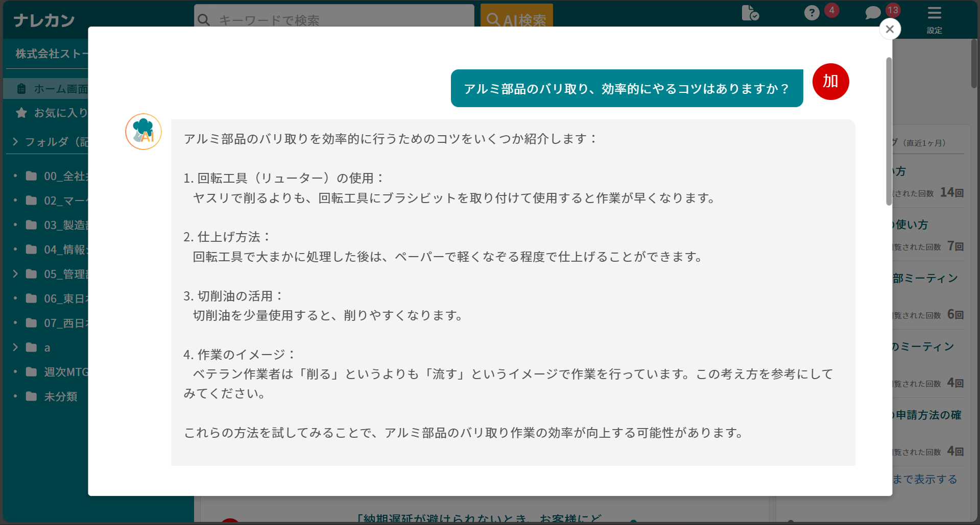Click the AI assistant avatar in the chat
Image resolution: width=980 pixels, height=525 pixels.
(x=143, y=132)
